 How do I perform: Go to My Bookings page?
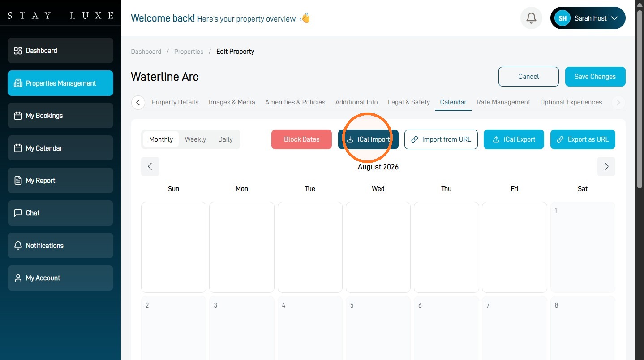[60, 116]
